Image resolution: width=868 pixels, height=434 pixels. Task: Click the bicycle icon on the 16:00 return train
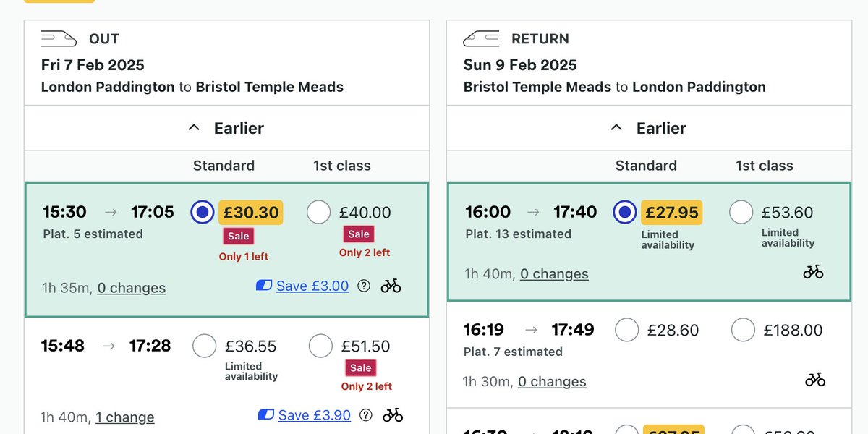pyautogui.click(x=813, y=272)
